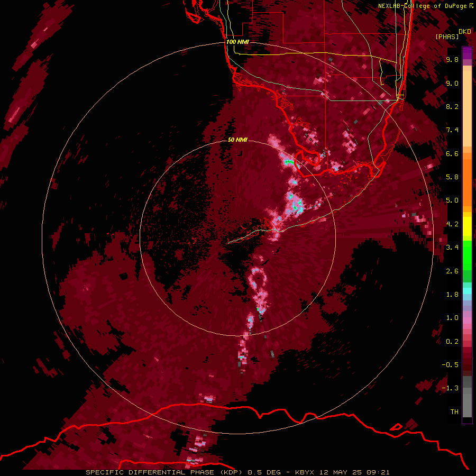476x476 pixels.
Task: Click the '100 NMI' range ring label
Action: coord(237,42)
